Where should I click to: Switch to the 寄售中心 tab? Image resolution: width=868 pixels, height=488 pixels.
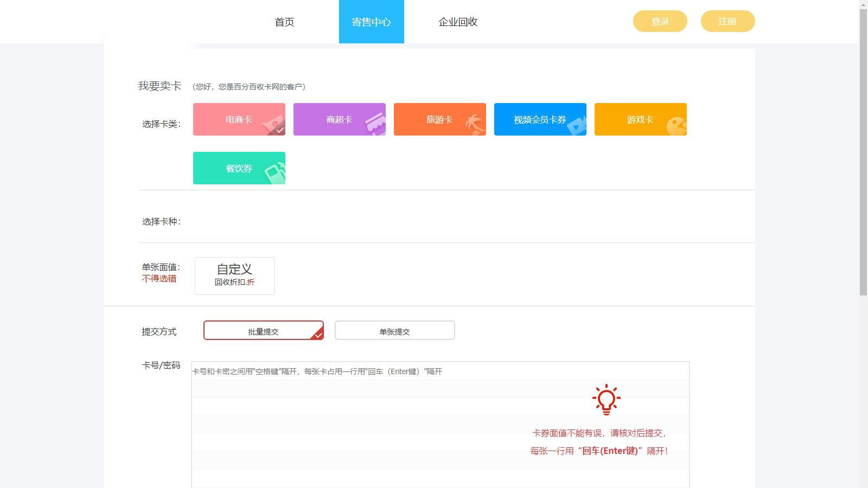click(371, 22)
